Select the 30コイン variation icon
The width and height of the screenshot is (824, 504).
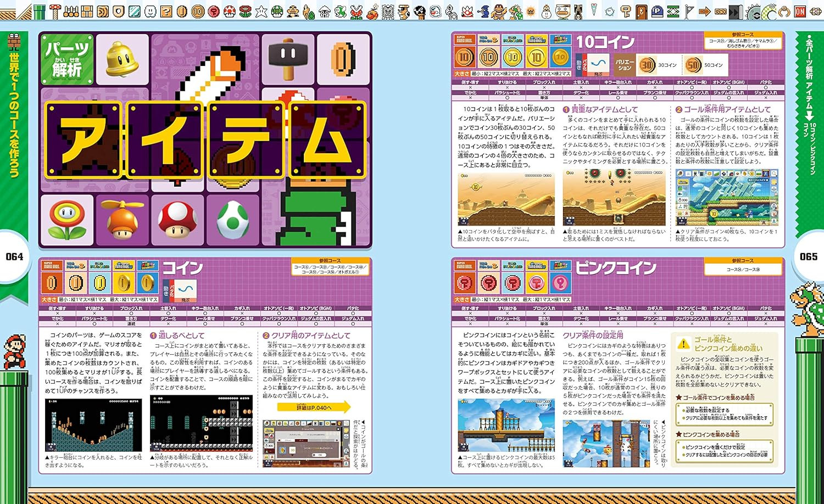(647, 65)
